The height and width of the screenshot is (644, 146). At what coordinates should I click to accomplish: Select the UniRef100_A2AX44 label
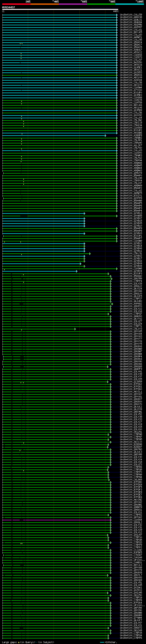pyautogui.click(x=131, y=80)
